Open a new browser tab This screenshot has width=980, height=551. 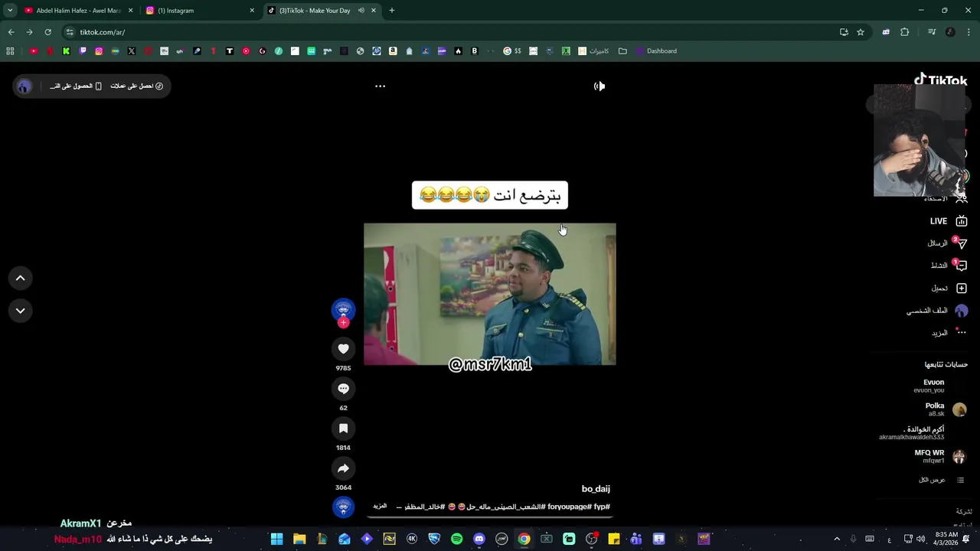tap(391, 11)
